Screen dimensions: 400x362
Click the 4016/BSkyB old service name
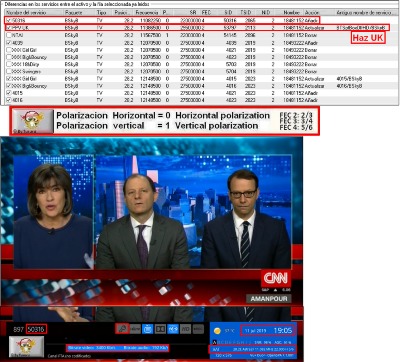coord(349,86)
